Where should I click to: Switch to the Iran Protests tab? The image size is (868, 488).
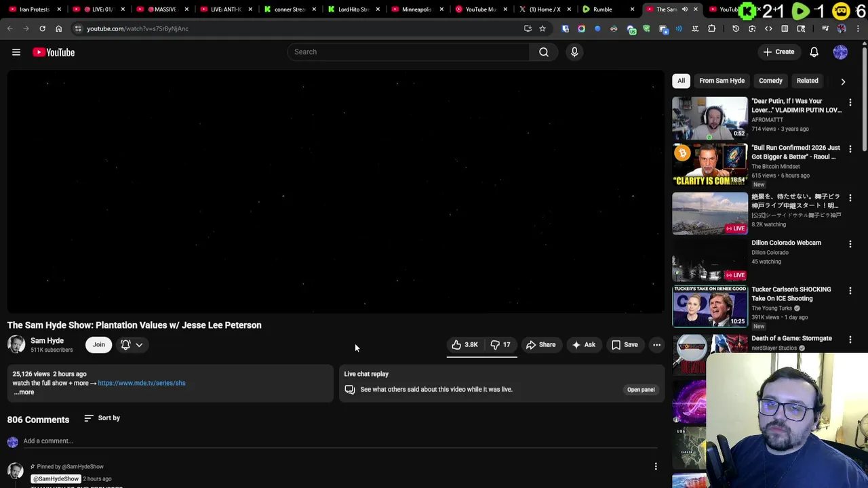pos(34,9)
